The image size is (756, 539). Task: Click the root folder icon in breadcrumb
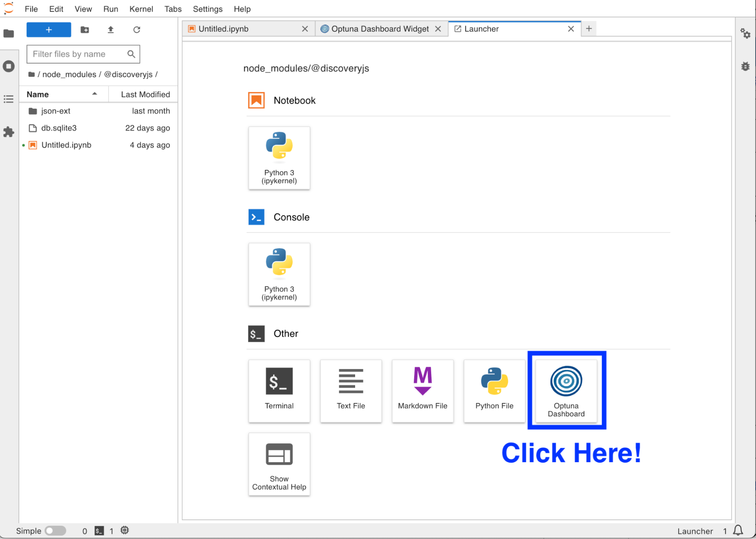click(31, 74)
